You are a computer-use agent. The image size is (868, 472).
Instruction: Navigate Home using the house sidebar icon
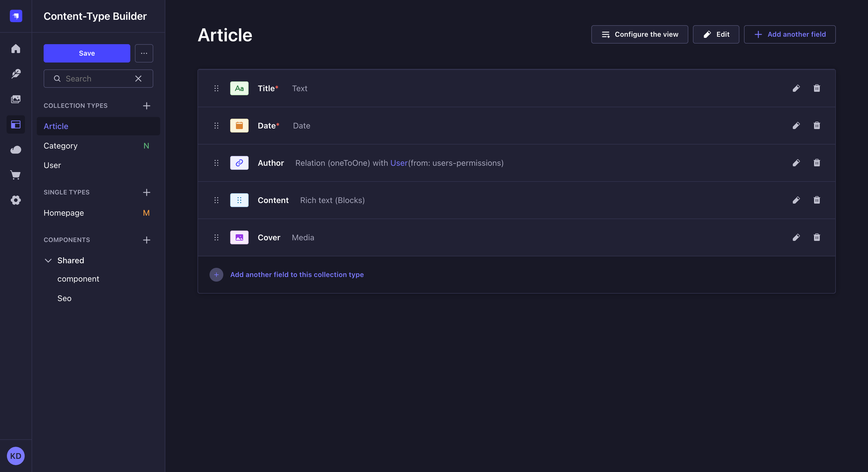(x=15, y=49)
